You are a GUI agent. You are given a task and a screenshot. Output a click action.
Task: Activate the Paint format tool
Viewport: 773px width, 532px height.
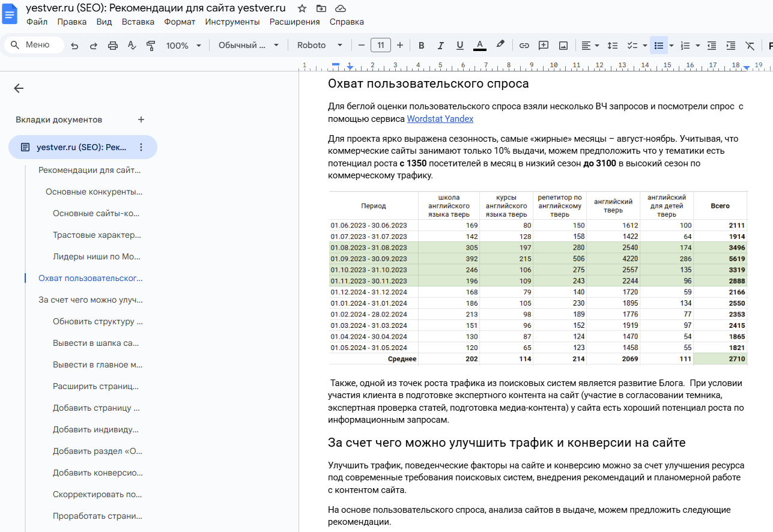[x=151, y=46]
